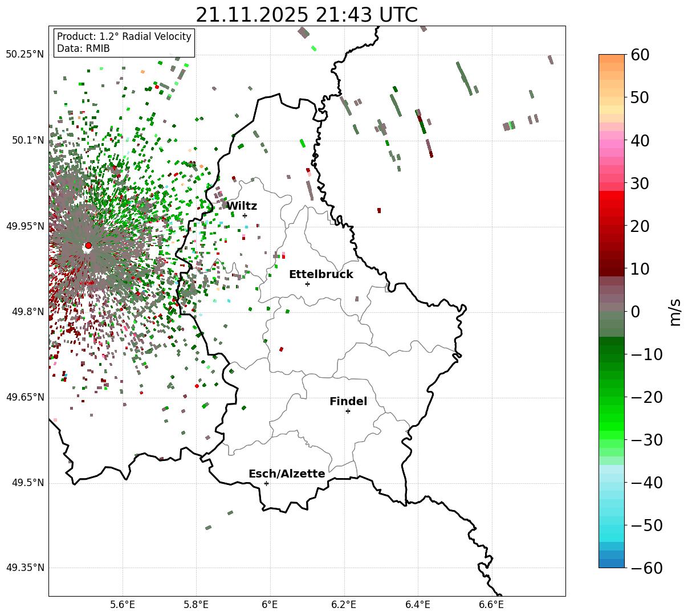Image resolution: width=688 pixels, height=616 pixels.
Task: Click the Findel label
Action: (348, 401)
